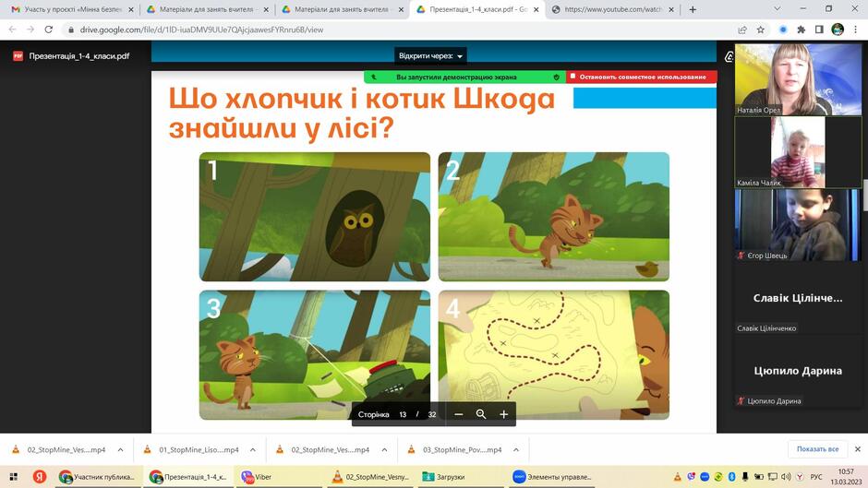The image size is (868, 488).
Task: Click the battery icon in system tray
Action: pos(758,476)
